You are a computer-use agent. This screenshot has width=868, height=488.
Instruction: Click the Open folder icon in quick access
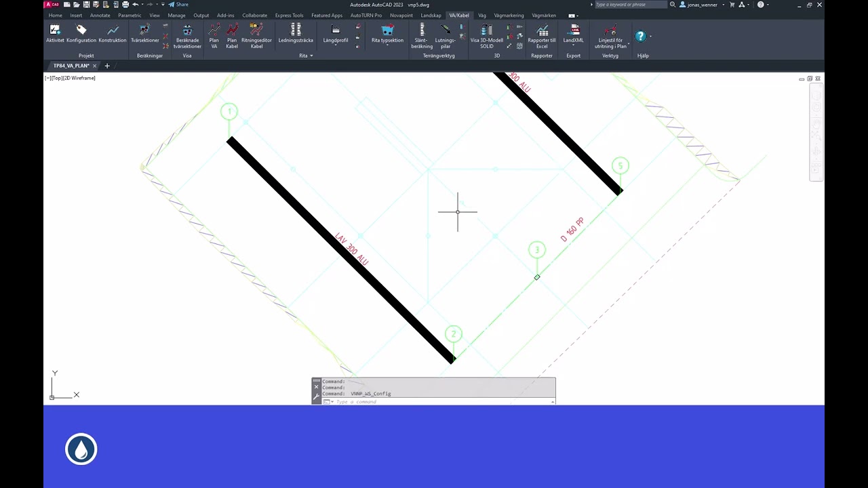tap(76, 5)
